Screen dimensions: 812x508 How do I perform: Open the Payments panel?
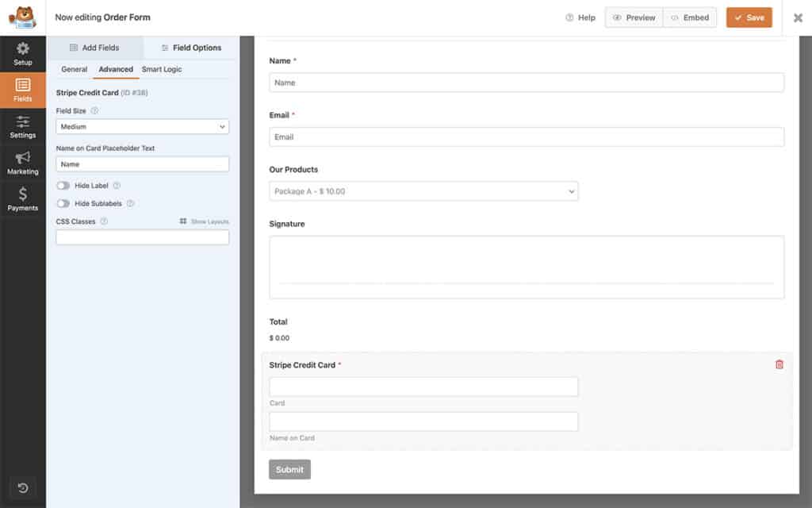pos(23,198)
